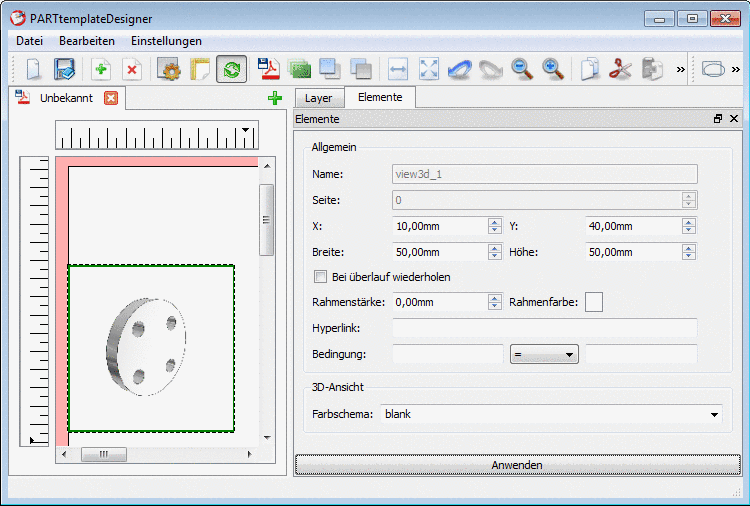This screenshot has width=750, height=506.
Task: Click canvas scroll right arrow
Action: [249, 454]
